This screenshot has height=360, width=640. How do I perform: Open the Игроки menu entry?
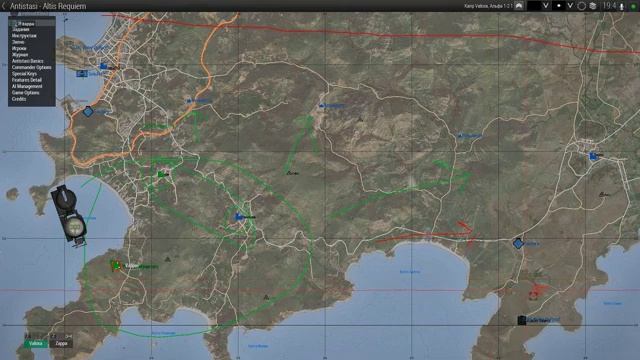pyautogui.click(x=19, y=49)
